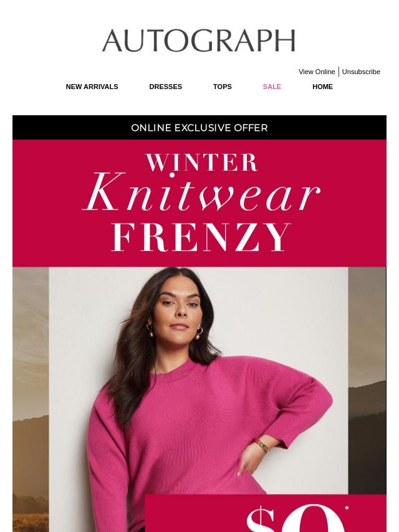Click the red price box with dollar sign

point(266,513)
